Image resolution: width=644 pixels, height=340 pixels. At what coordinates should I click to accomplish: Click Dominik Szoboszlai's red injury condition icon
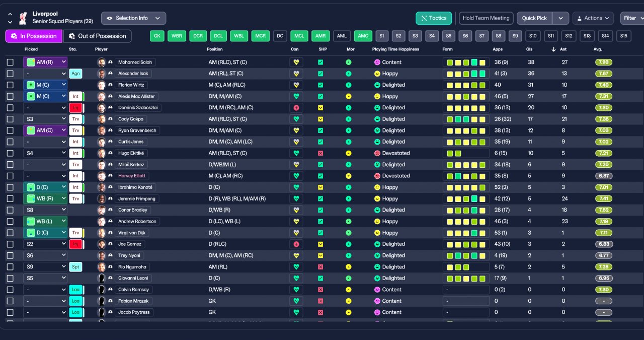pyautogui.click(x=296, y=108)
